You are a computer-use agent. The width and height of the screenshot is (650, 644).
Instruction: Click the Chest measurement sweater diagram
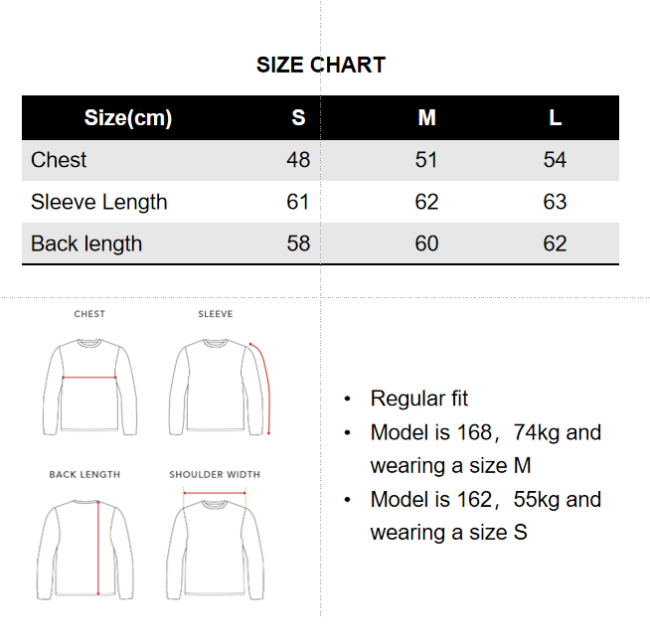click(x=89, y=388)
